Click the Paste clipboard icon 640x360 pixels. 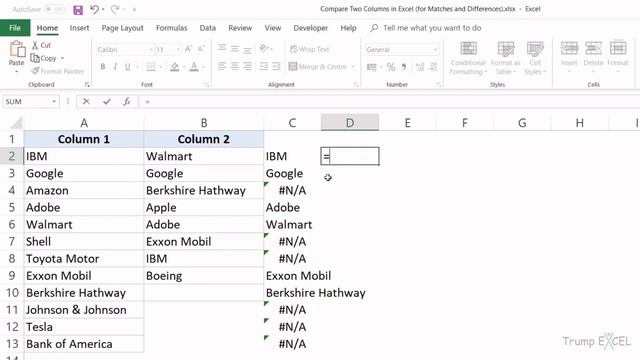[17, 49]
